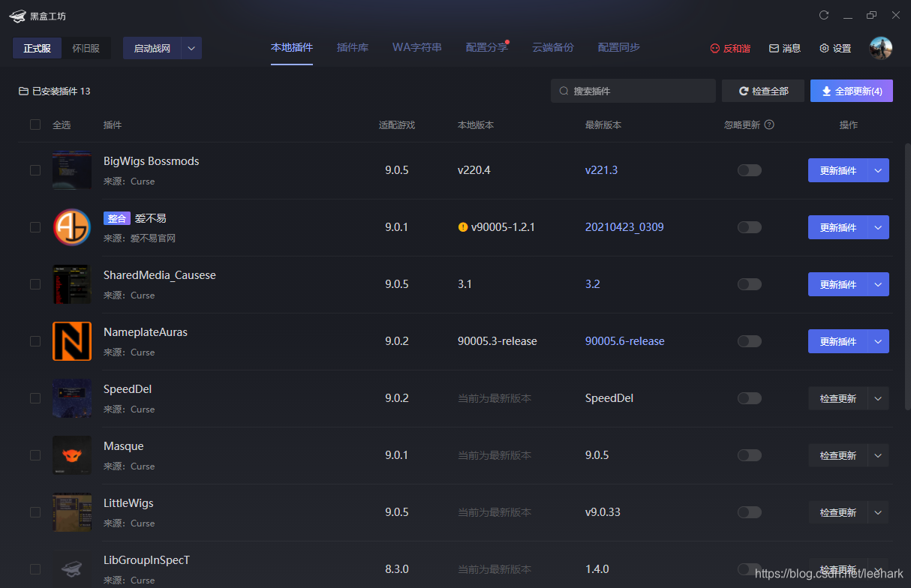Open 设置 gear icon
Image resolution: width=911 pixels, height=588 pixels.
pos(824,48)
